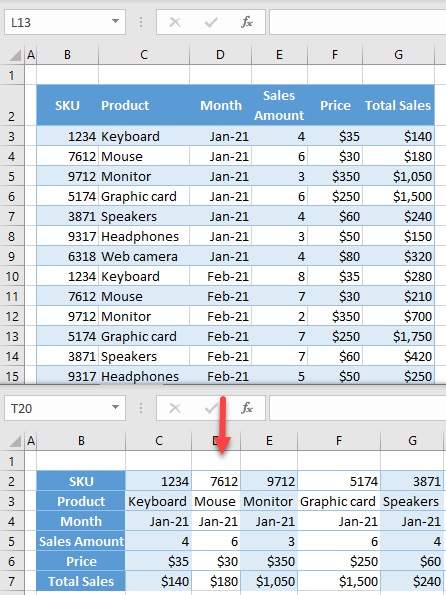Click the 'SKU' header cell in top table
Screen dimensions: 446x595
[x=68, y=105]
